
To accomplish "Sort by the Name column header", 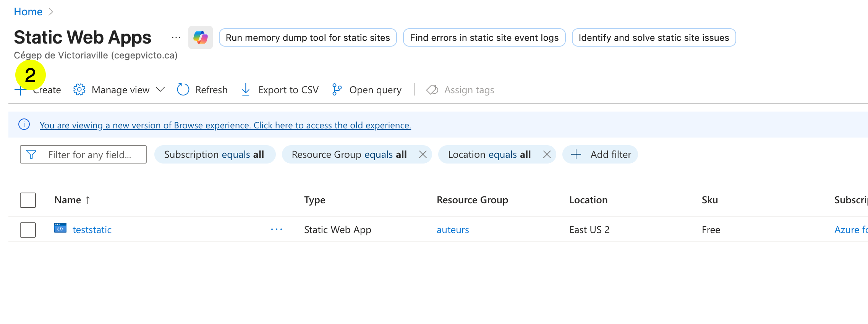I will coord(72,200).
